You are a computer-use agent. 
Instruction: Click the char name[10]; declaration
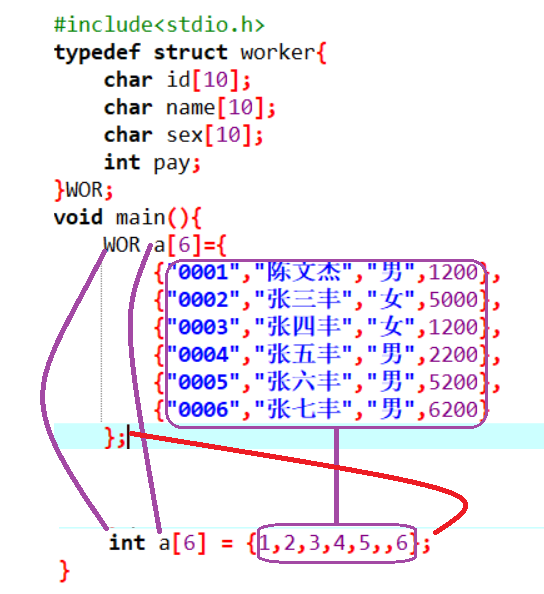(189, 108)
